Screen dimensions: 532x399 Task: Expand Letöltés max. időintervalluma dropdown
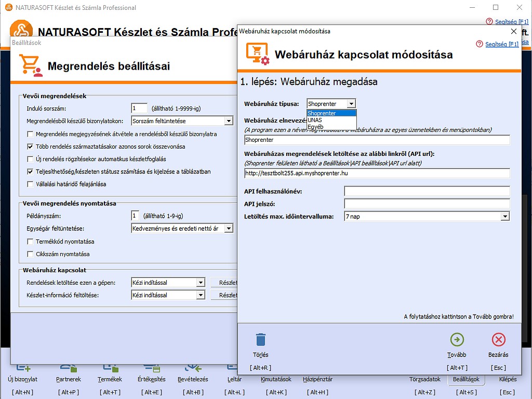(x=504, y=217)
